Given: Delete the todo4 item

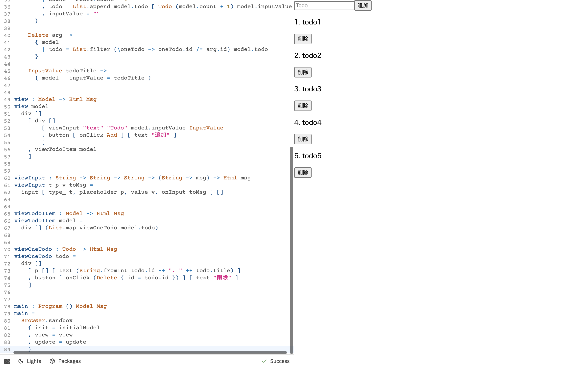Looking at the screenshot, I should tap(303, 139).
